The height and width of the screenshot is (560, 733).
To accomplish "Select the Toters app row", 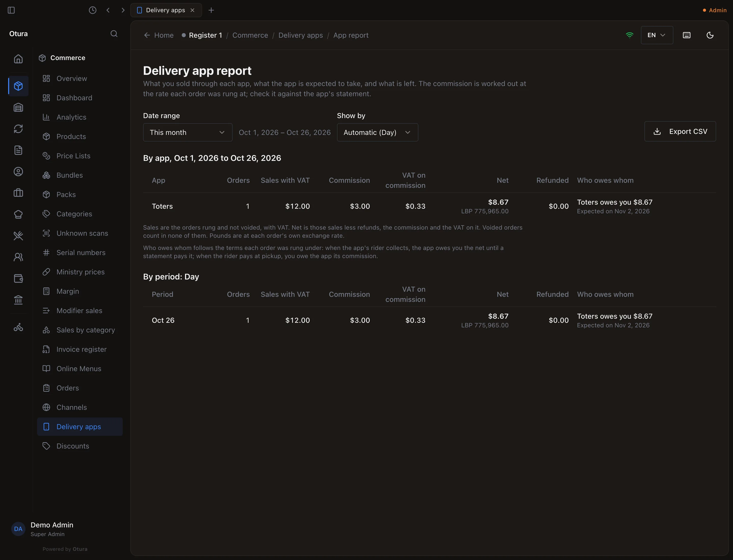I will pyautogui.click(x=429, y=206).
